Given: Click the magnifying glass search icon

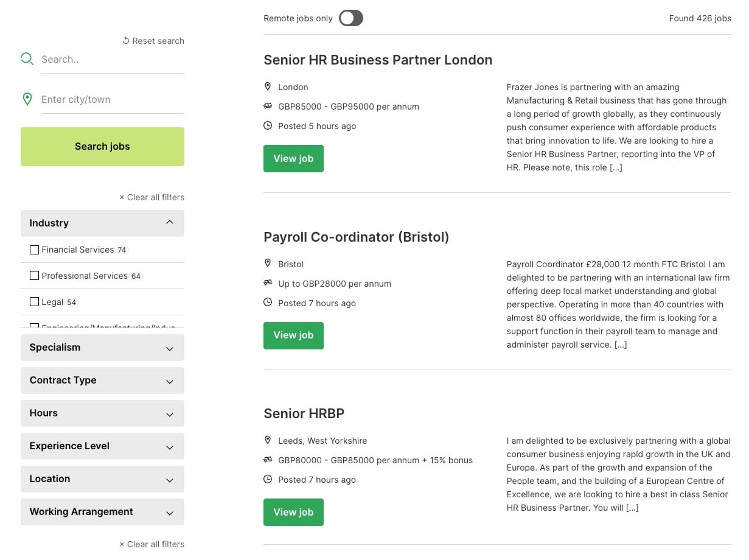Looking at the screenshot, I should pyautogui.click(x=27, y=59).
